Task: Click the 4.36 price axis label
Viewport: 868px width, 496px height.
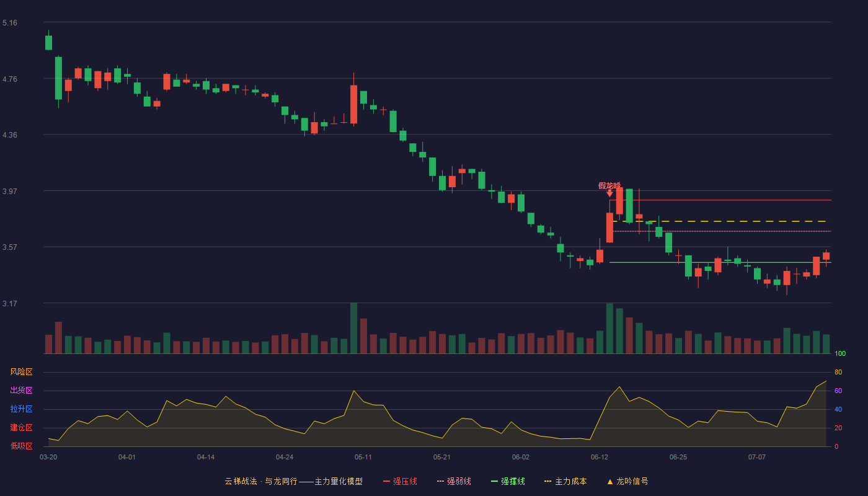Action: (x=10, y=135)
